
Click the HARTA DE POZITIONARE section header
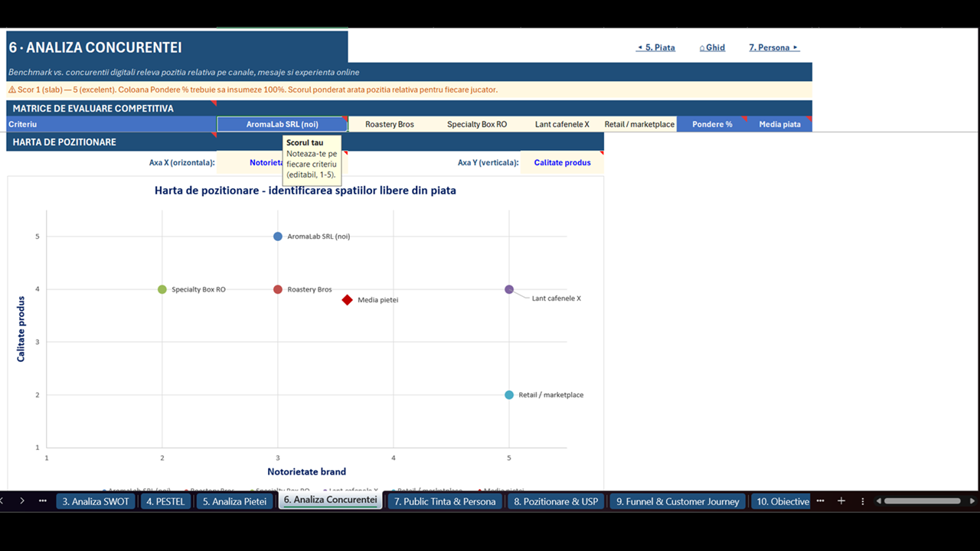pos(111,142)
